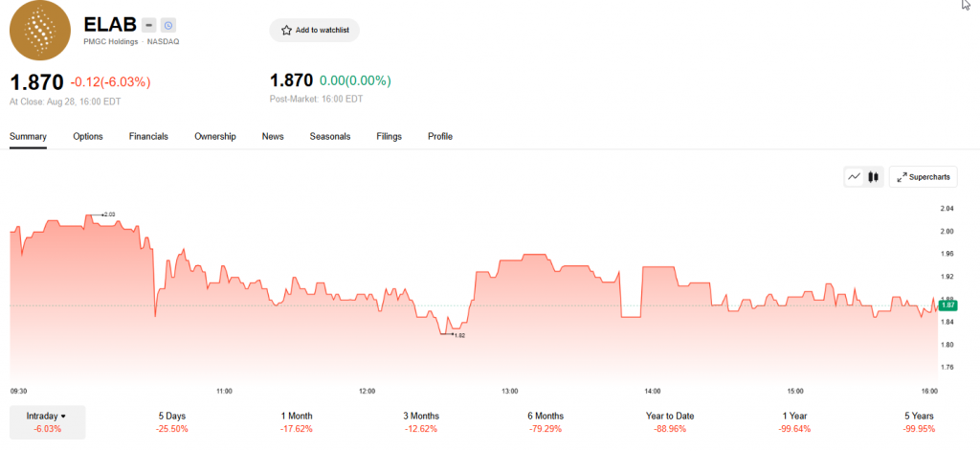Image resolution: width=980 pixels, height=451 pixels.
Task: Open the News tab
Action: (273, 136)
